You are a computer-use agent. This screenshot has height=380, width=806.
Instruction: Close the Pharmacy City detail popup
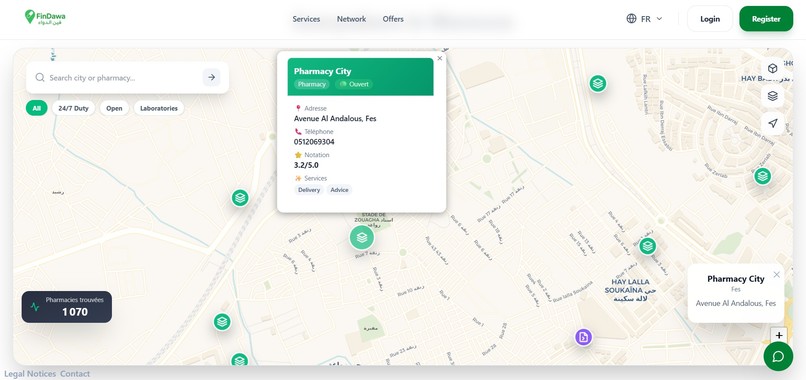point(439,58)
